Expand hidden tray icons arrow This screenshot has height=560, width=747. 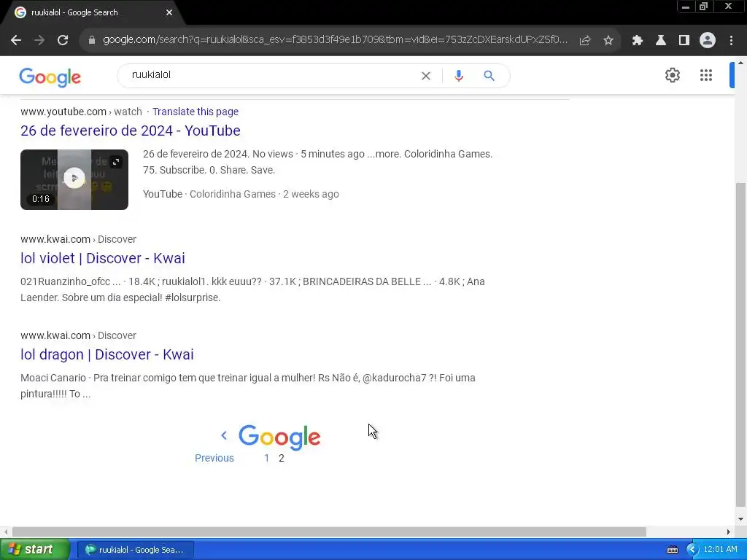(692, 550)
